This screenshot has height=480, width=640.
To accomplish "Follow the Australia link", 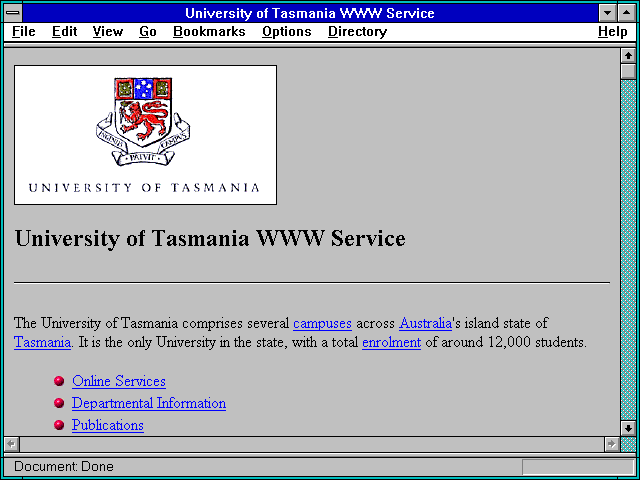I will pos(425,323).
